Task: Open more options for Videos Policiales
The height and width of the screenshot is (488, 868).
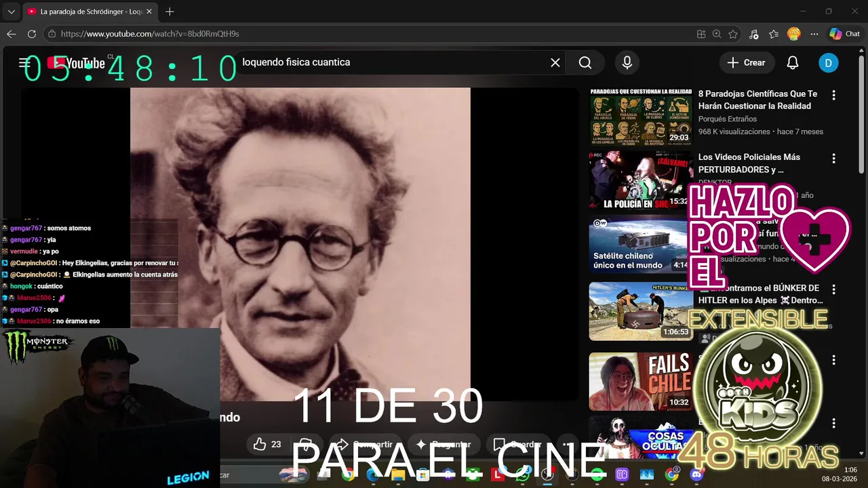Action: pyautogui.click(x=833, y=159)
